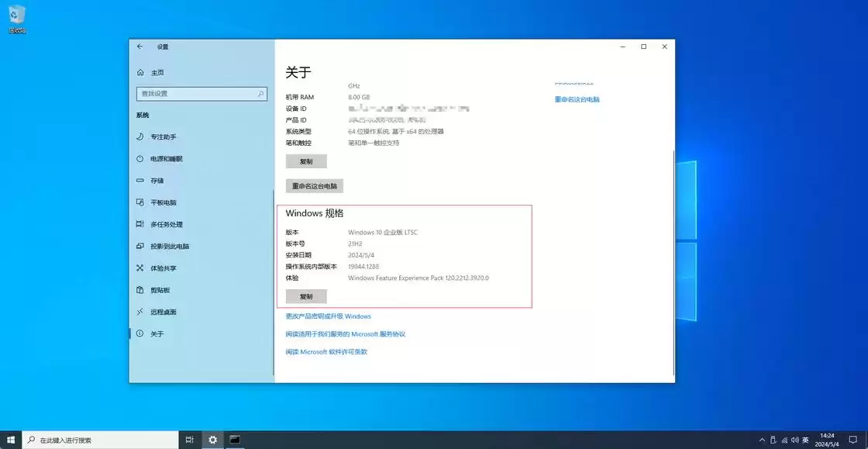868x449 pixels.
Task: Open Task View from the taskbar
Action: click(188, 438)
